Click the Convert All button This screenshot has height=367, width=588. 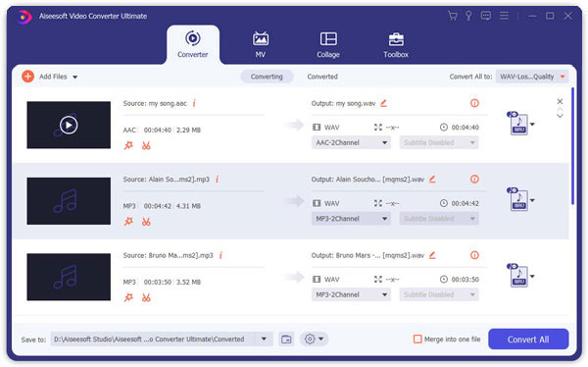528,340
